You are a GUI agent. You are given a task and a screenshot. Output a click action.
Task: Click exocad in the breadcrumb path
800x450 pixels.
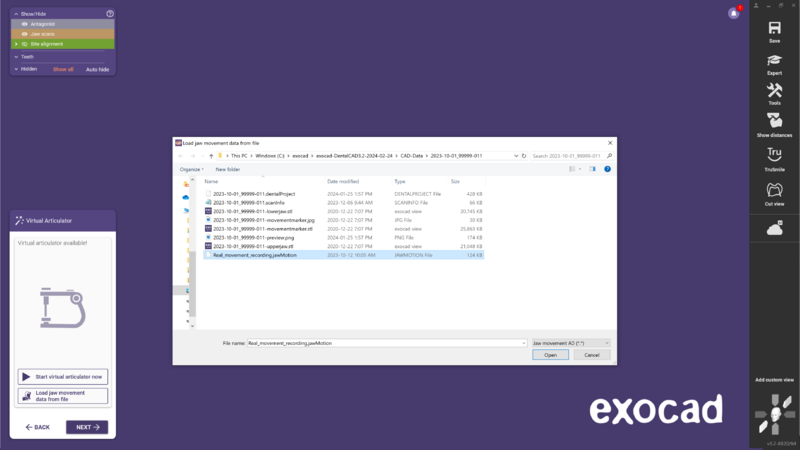[300, 156]
